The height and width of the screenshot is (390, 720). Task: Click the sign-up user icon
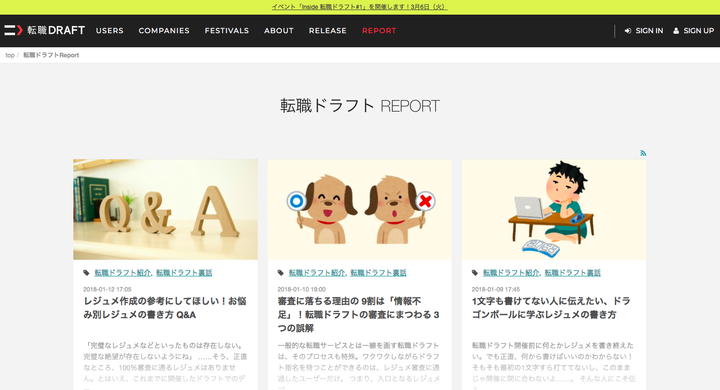click(x=676, y=31)
